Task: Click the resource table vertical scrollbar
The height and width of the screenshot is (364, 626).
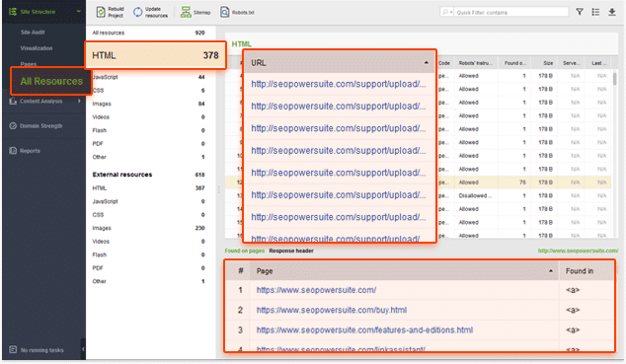Action: coord(614,78)
